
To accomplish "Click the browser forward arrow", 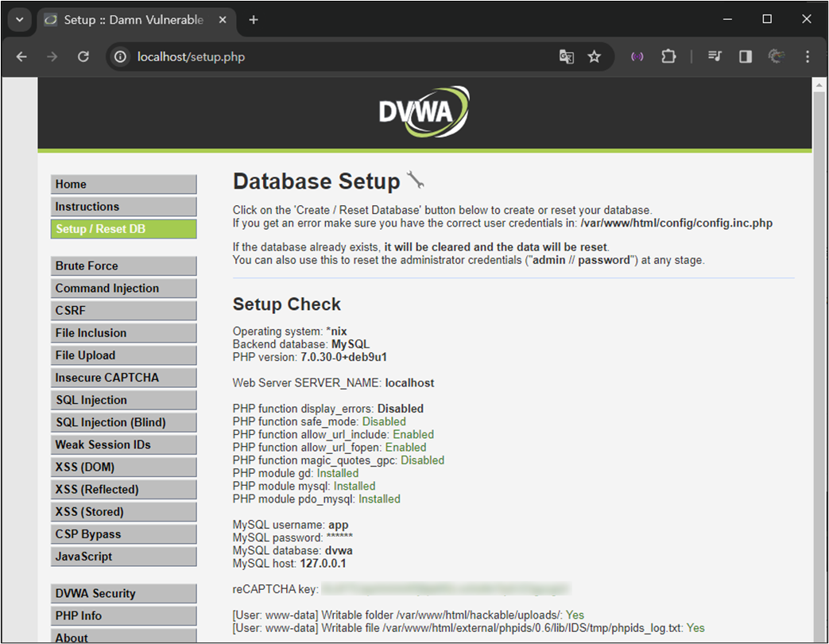I will tap(52, 56).
